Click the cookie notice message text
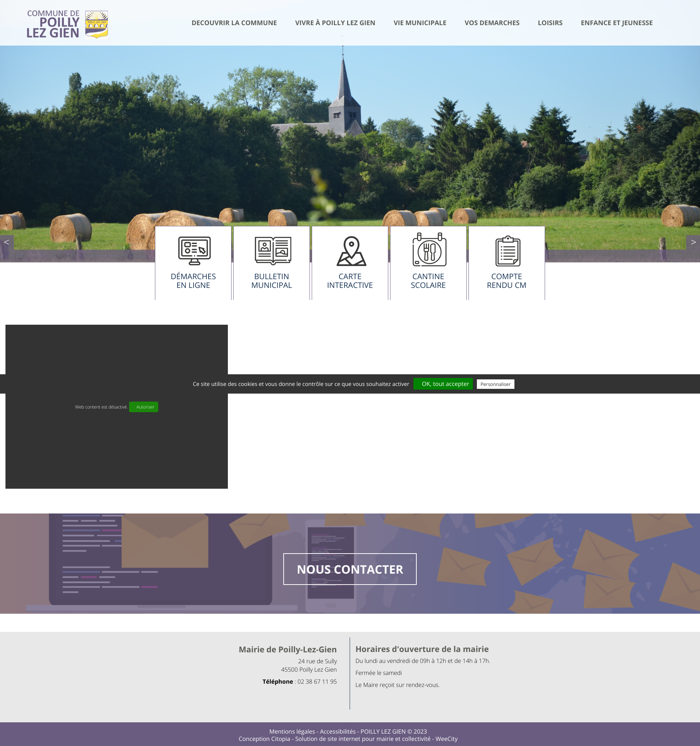Screen dimensions: 700x746 301,384
